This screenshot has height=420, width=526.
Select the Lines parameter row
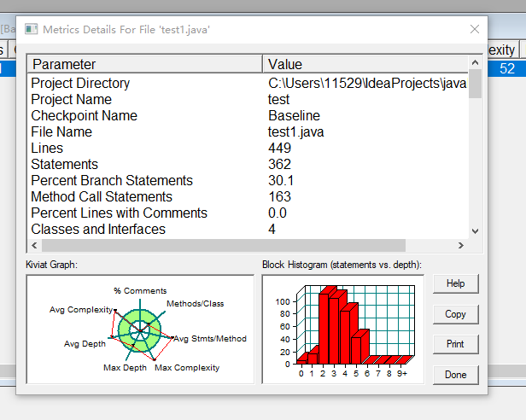248,148
